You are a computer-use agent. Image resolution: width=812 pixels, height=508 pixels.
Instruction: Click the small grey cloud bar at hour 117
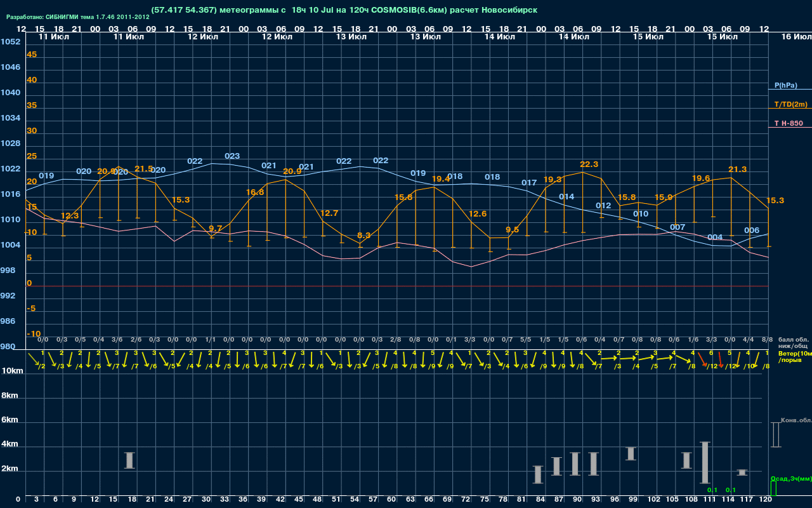(x=742, y=472)
